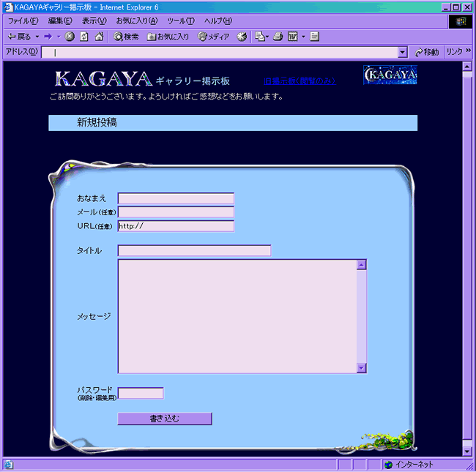Open the お気に入り(A) menu
This screenshot has width=476, height=472.
click(137, 21)
